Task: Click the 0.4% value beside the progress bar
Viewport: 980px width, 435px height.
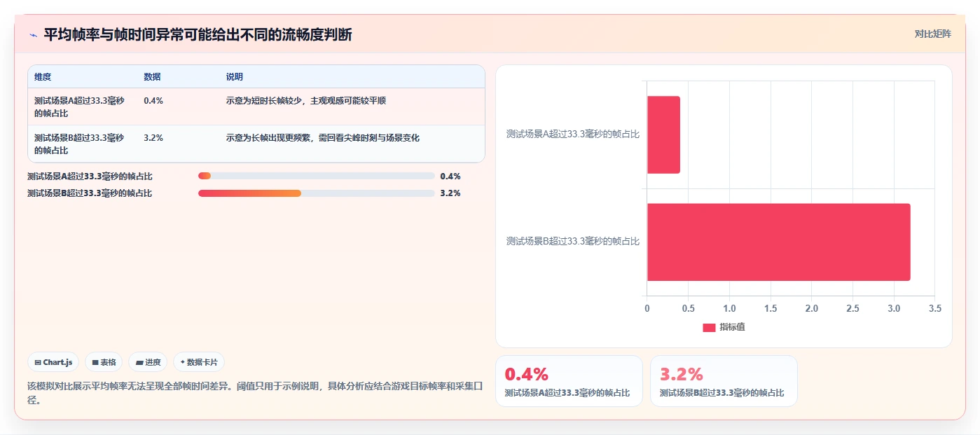Action: point(450,177)
